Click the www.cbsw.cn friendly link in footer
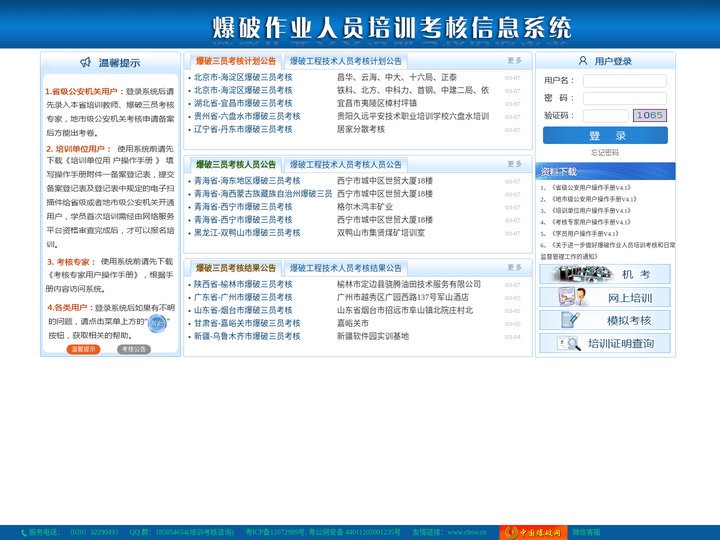 tap(467, 532)
